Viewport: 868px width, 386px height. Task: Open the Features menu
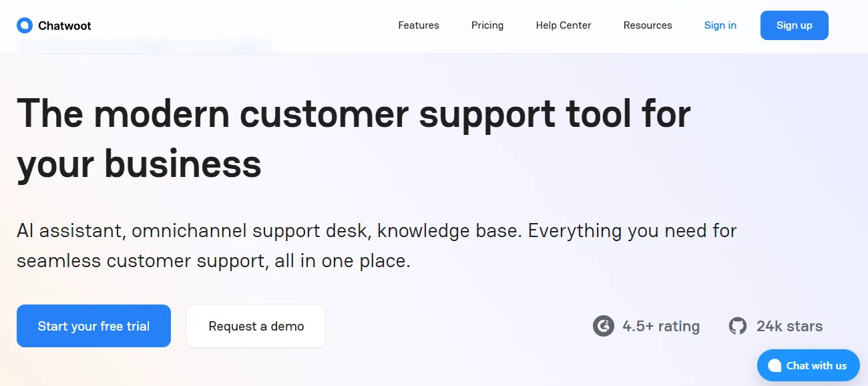pos(419,25)
